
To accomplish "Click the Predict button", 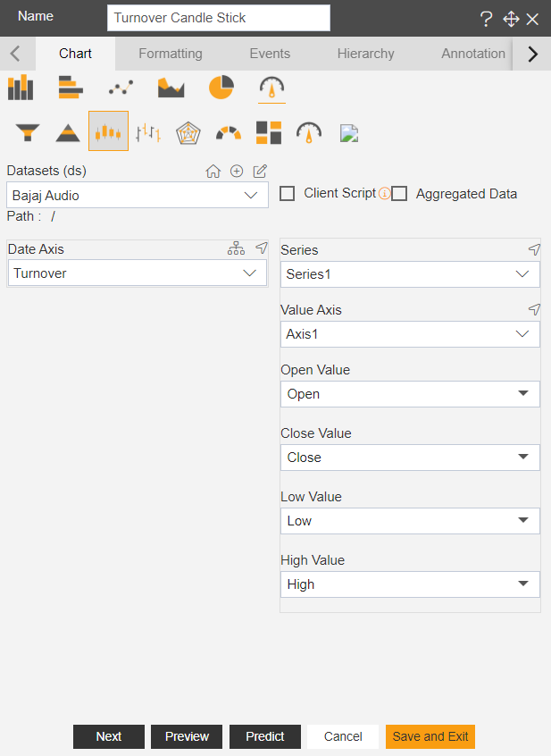I will coord(265,736).
